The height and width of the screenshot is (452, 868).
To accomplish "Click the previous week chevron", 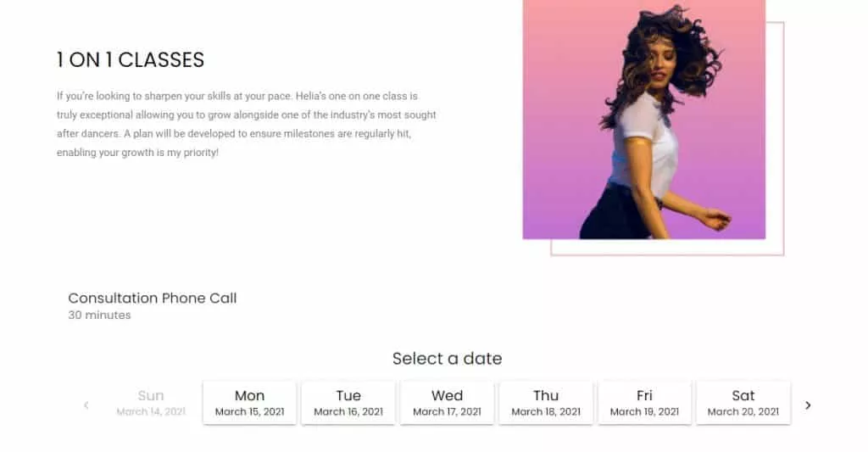I will point(86,405).
